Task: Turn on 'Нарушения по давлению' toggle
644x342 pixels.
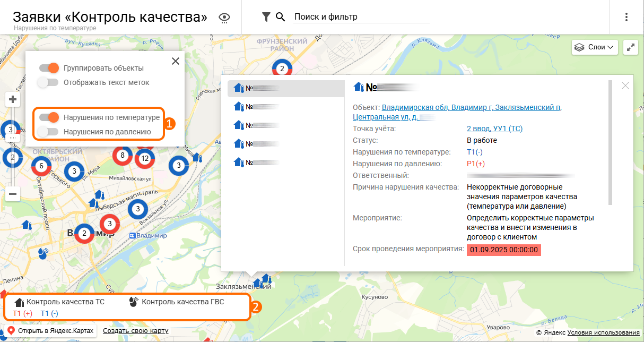Action: (x=49, y=131)
